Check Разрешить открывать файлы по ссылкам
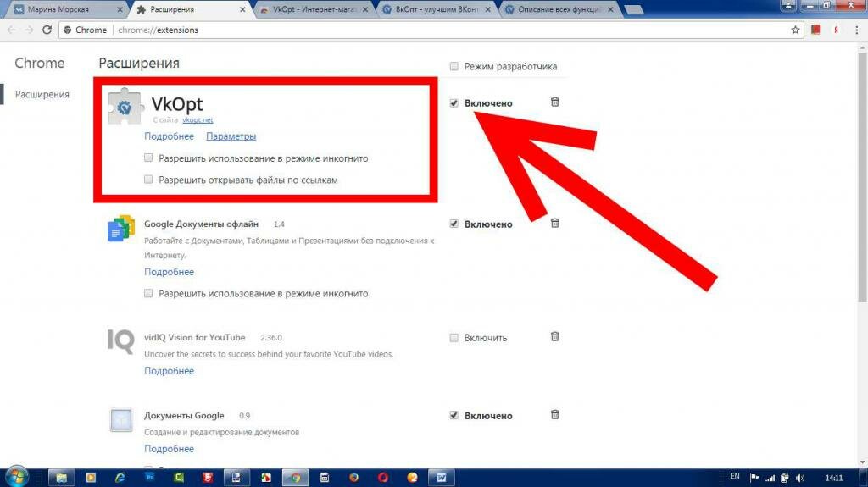This screenshot has height=487, width=868. 148,180
